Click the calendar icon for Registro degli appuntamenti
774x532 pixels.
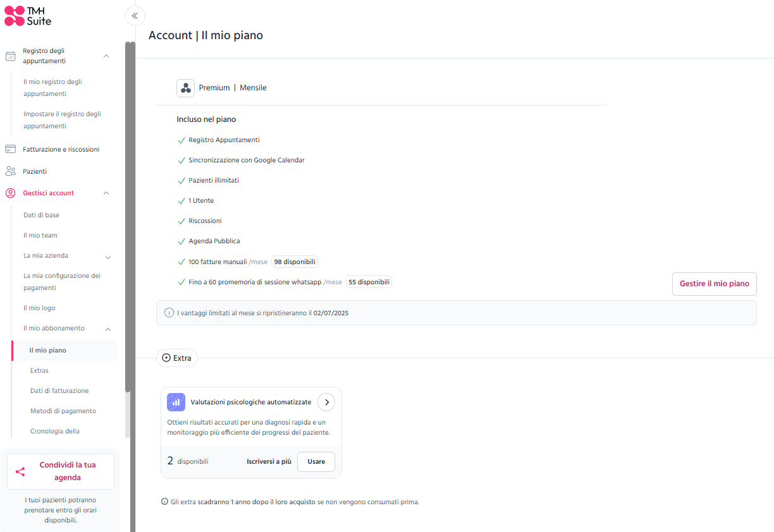10,56
